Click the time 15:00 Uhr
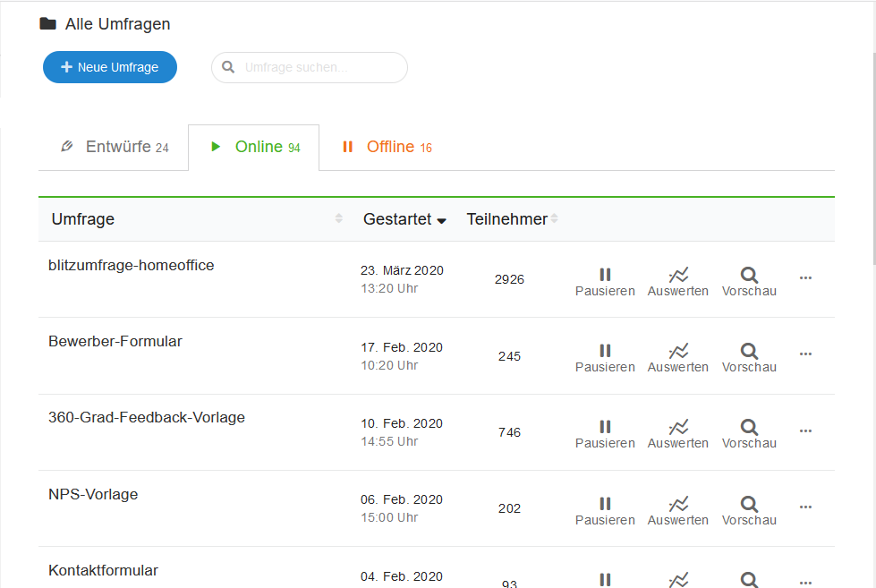Screen dimensions: 876x588 click(389, 517)
